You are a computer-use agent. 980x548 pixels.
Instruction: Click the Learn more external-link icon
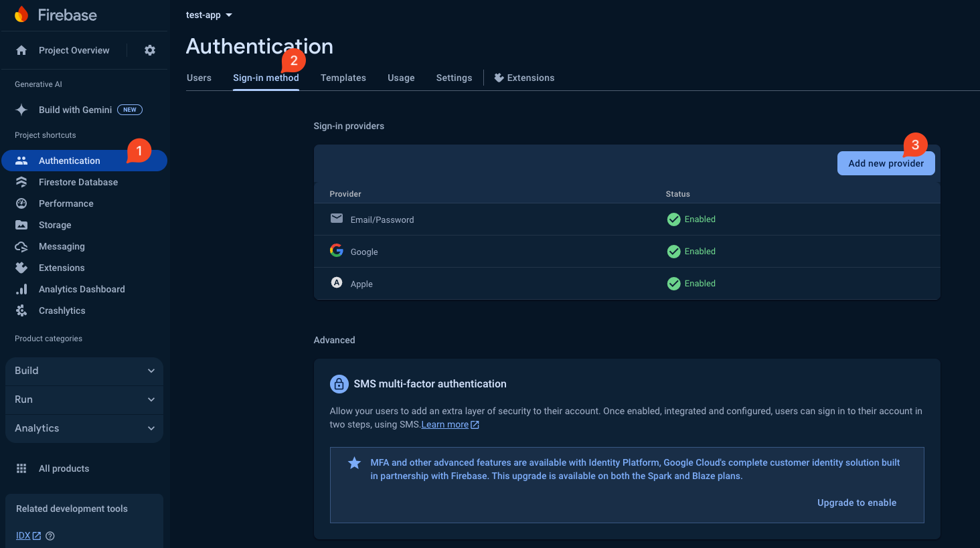[475, 425]
